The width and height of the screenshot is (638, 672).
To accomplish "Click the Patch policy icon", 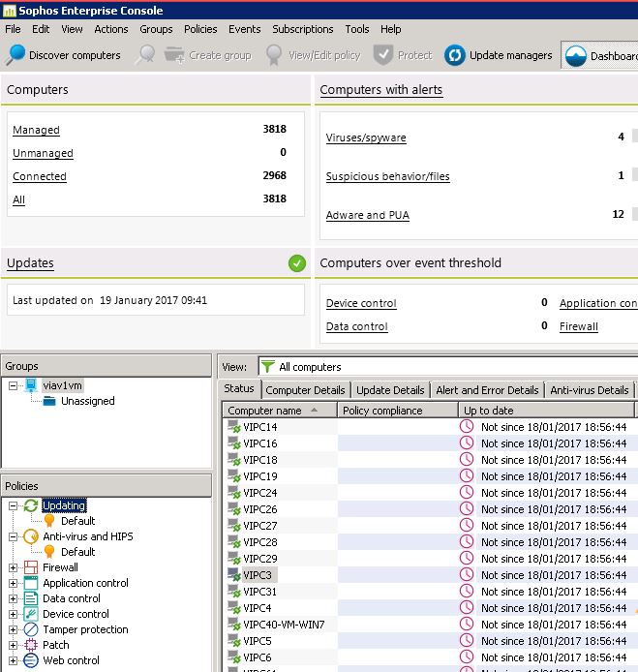I will [31, 645].
